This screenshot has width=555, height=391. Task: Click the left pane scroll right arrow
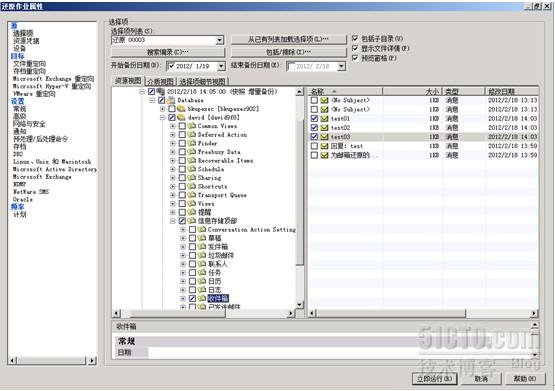pos(92,361)
